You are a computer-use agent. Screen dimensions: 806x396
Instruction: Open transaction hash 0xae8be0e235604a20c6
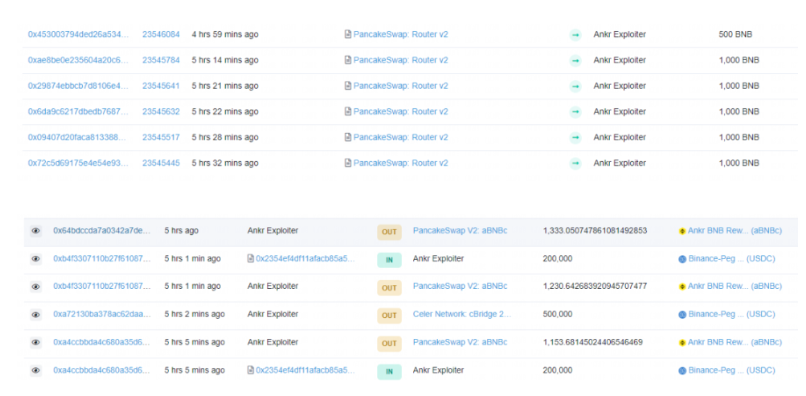tap(79, 60)
